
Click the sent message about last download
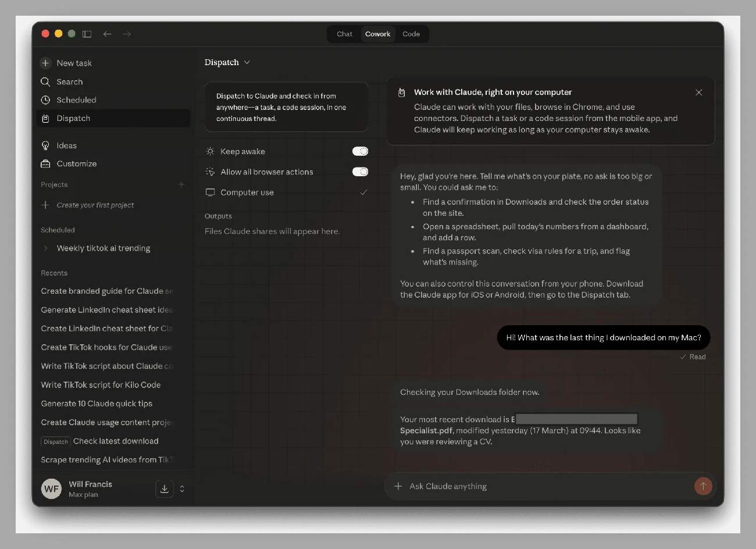604,337
